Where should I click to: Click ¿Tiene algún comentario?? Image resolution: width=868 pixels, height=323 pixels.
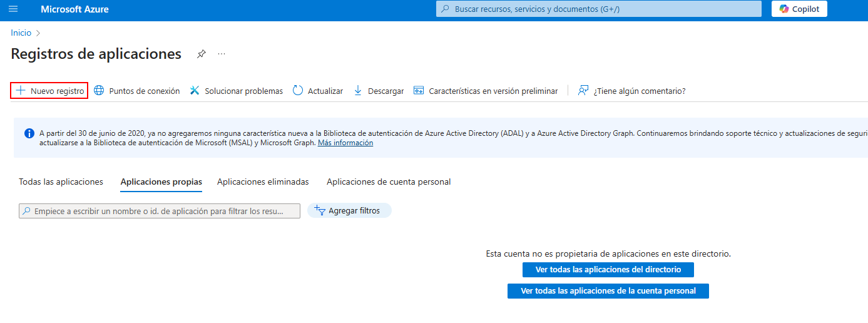coord(631,91)
